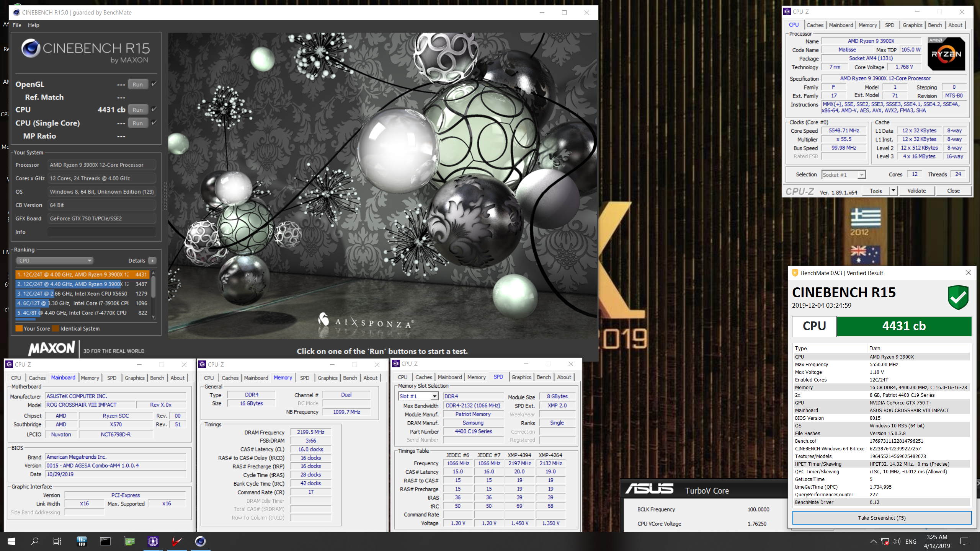Click the CPU-Z Tools button
The image size is (980, 551).
coord(876,191)
